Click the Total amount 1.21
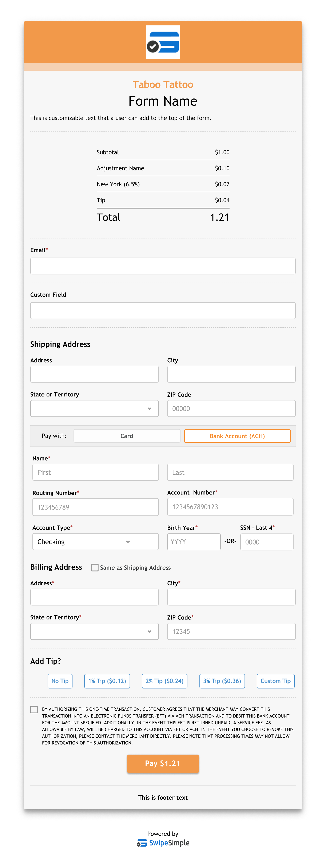This screenshot has width=326, height=868. pyautogui.click(x=219, y=217)
